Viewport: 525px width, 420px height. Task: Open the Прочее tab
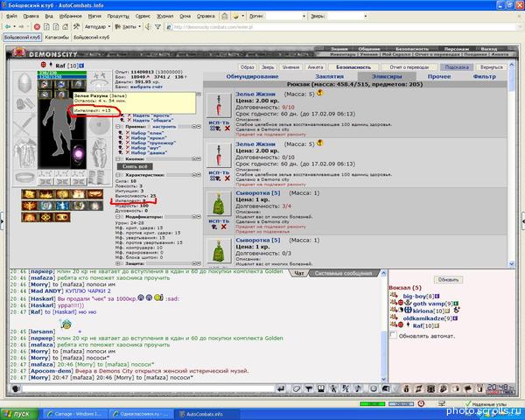[x=439, y=76]
